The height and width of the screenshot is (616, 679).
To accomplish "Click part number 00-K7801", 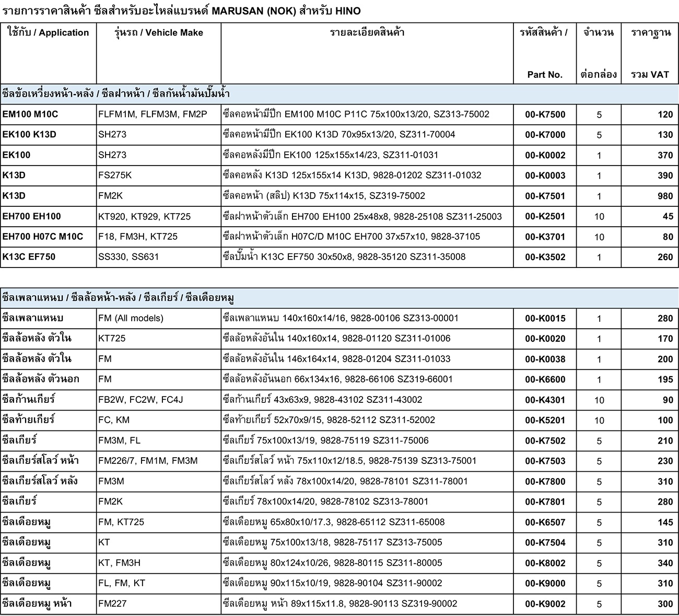I will click(x=545, y=502).
